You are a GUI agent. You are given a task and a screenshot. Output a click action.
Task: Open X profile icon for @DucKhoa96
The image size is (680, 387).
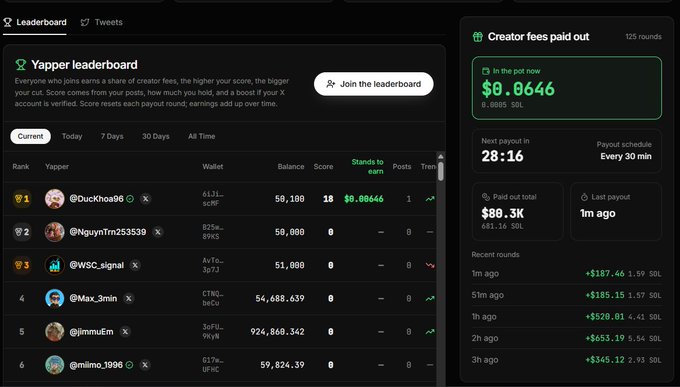(146, 199)
